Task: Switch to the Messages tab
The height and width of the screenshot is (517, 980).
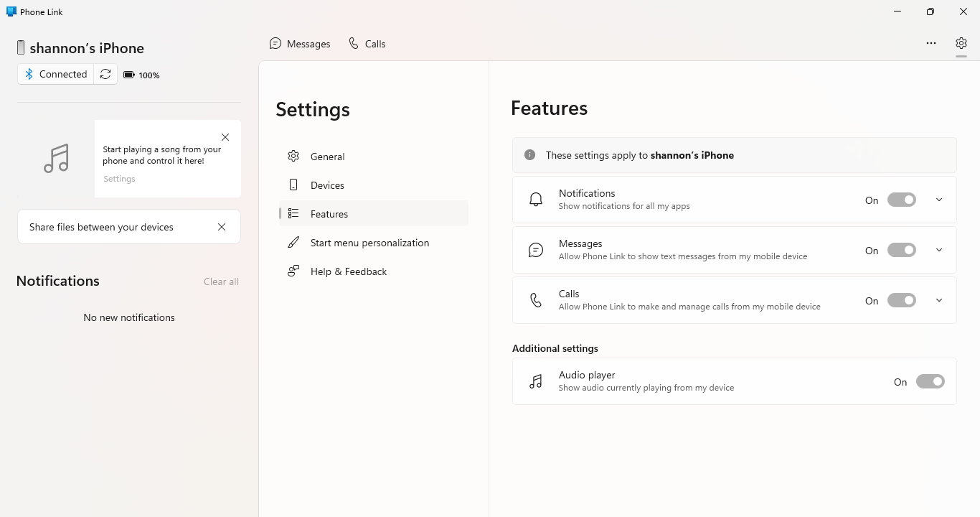Action: click(x=300, y=44)
